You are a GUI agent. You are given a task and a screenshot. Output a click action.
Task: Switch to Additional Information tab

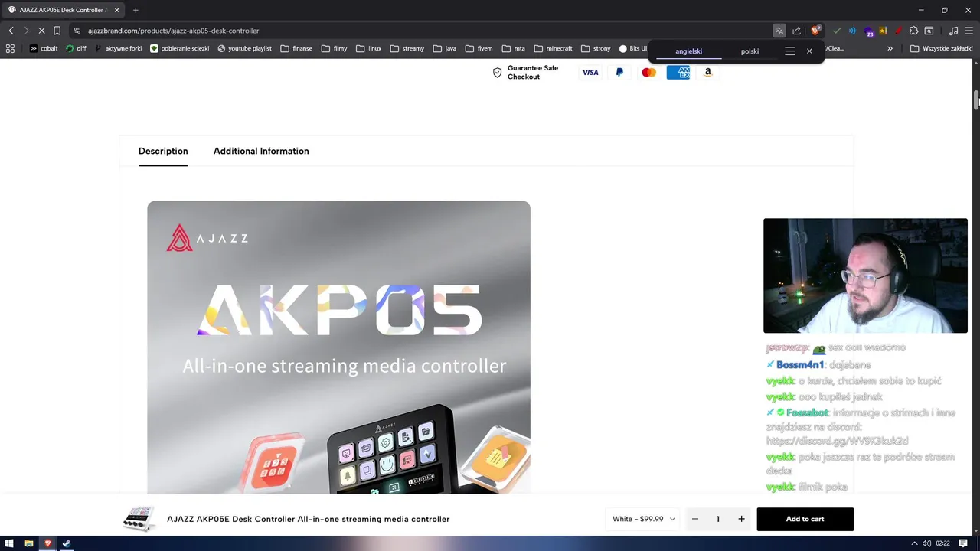click(x=261, y=152)
